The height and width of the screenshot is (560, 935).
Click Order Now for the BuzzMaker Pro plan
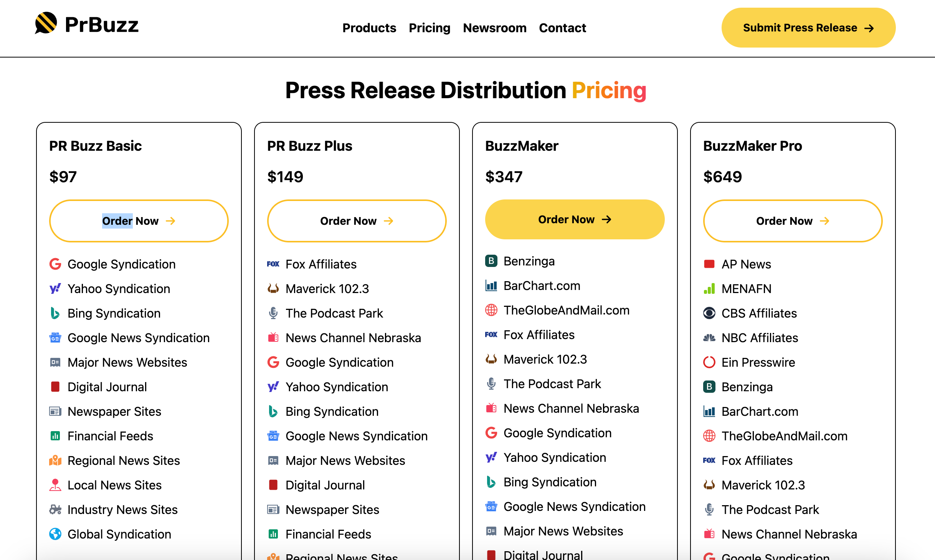coord(793,221)
